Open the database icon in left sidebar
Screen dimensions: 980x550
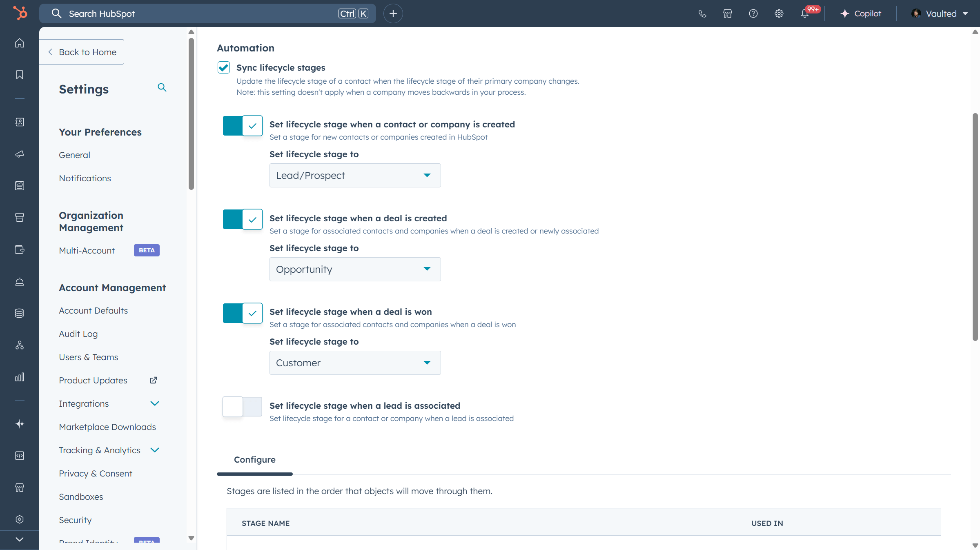click(x=19, y=313)
